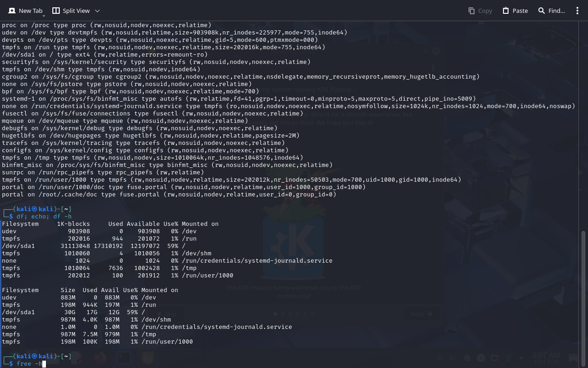Click the Split View button
588x368 pixels.
click(71, 11)
